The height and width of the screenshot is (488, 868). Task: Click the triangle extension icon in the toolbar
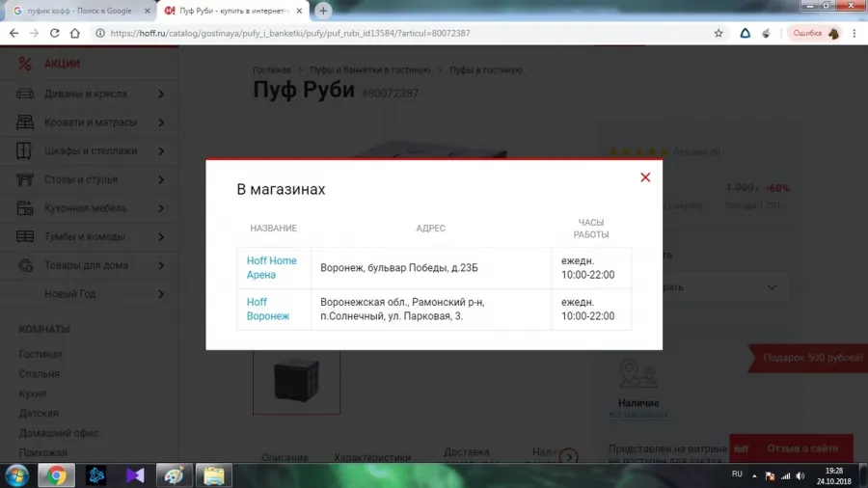(x=746, y=33)
